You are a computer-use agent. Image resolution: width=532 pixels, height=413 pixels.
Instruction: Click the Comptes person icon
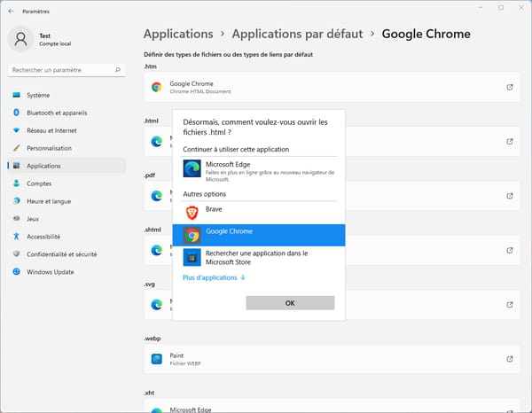[16, 183]
